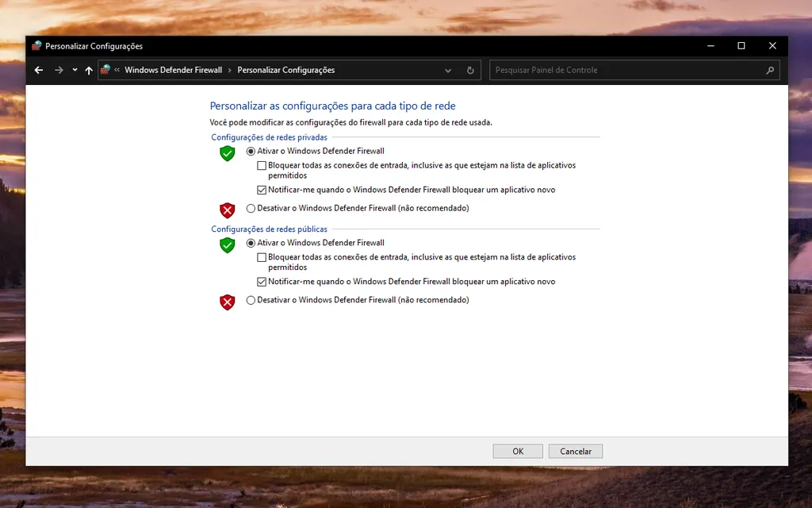Select Desativar Firewall for private networks
Image resolution: width=812 pixels, height=508 pixels.
click(x=251, y=209)
